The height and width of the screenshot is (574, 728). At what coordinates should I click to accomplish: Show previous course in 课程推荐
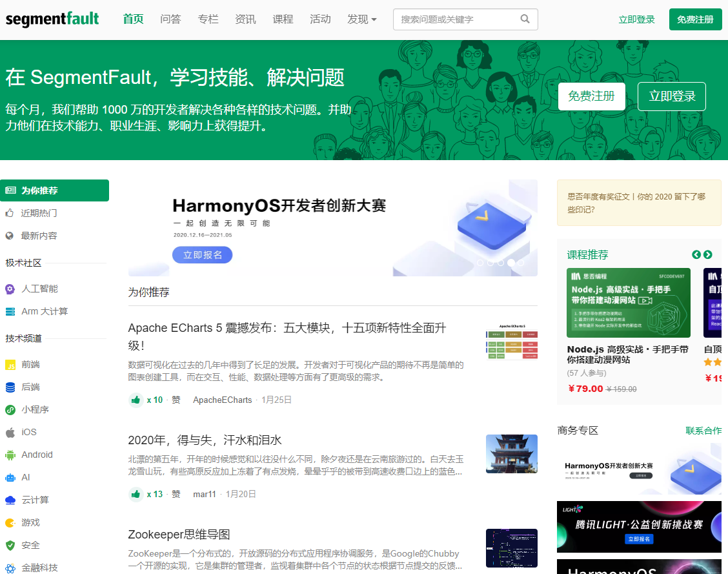coord(696,254)
